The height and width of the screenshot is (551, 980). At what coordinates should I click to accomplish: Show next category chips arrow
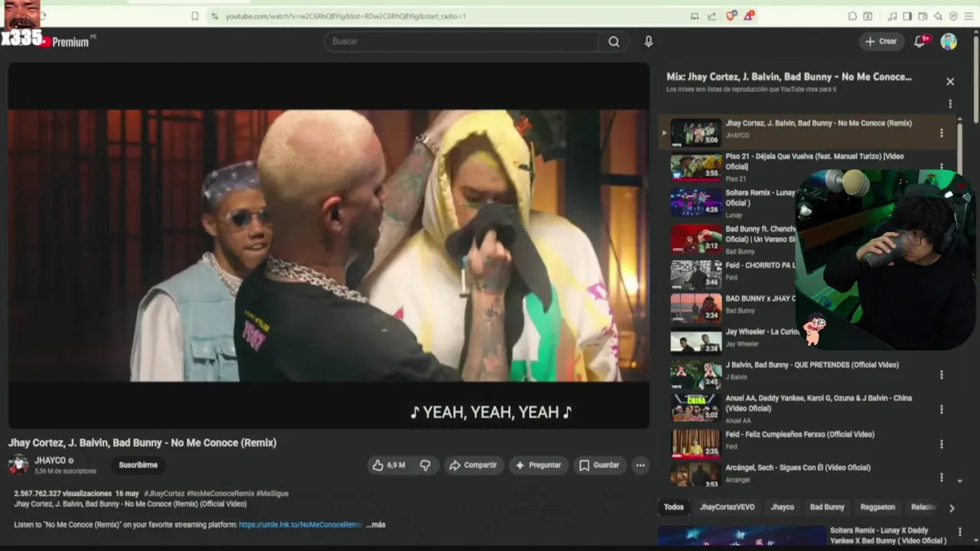[952, 507]
